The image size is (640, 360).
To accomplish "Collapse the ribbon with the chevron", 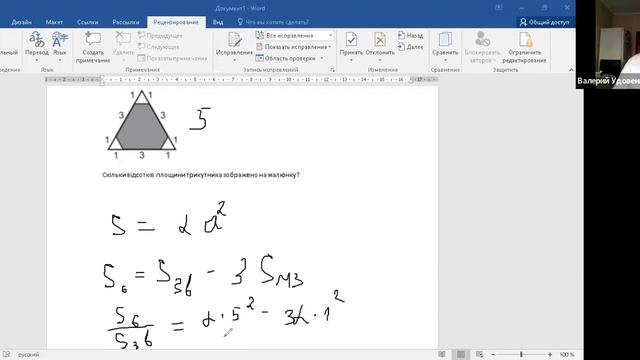I will pyautogui.click(x=571, y=70).
